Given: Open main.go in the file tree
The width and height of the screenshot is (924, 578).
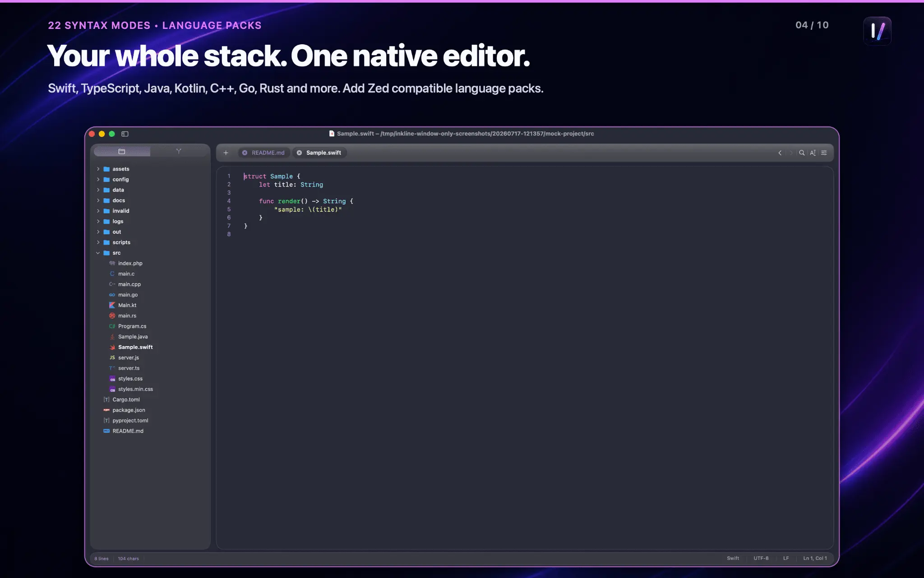Looking at the screenshot, I should tap(128, 295).
